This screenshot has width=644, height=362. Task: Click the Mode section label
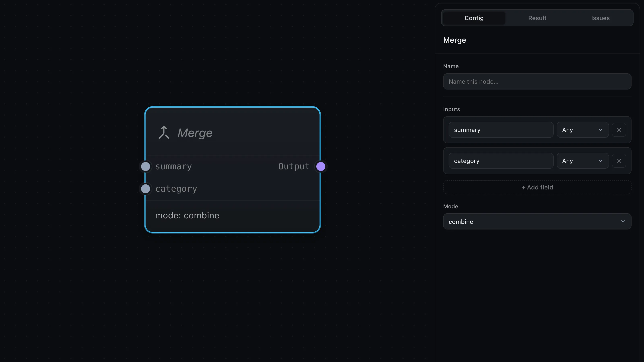(x=451, y=206)
